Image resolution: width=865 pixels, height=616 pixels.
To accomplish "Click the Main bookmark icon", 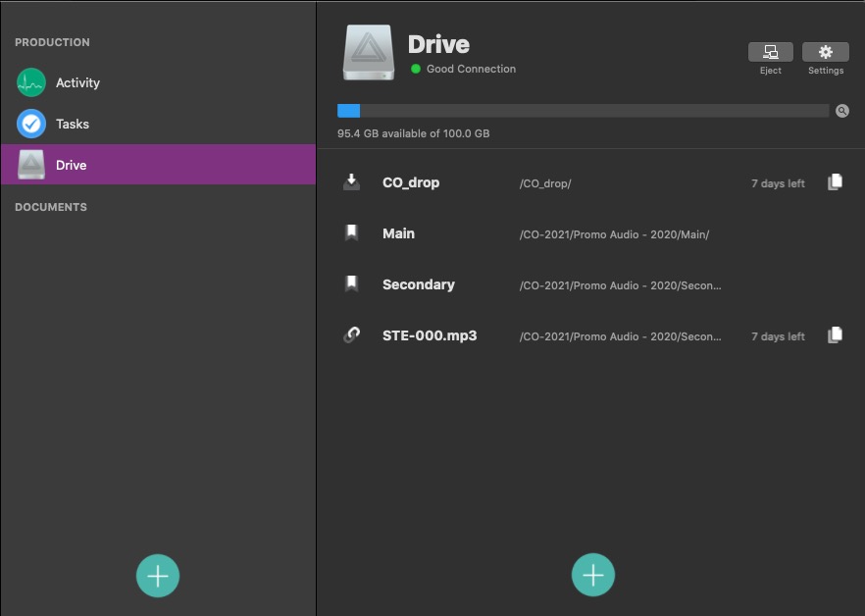I will (x=351, y=232).
